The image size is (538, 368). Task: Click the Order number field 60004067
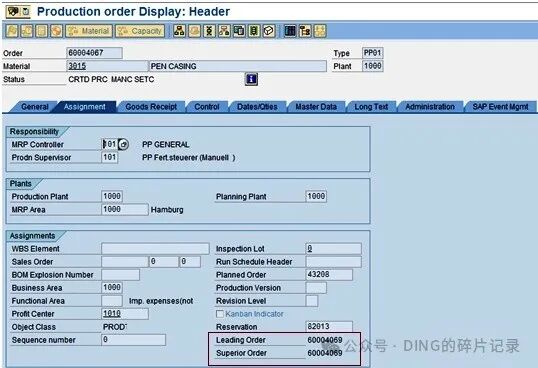[94, 53]
